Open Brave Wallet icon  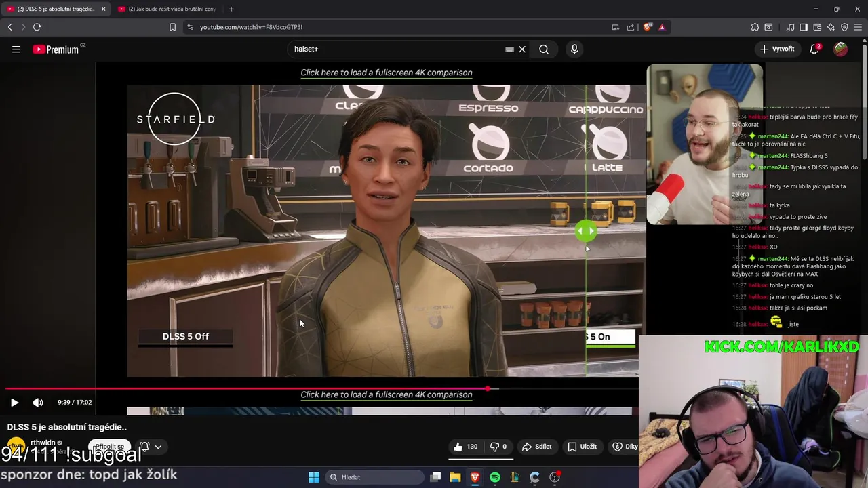817,27
